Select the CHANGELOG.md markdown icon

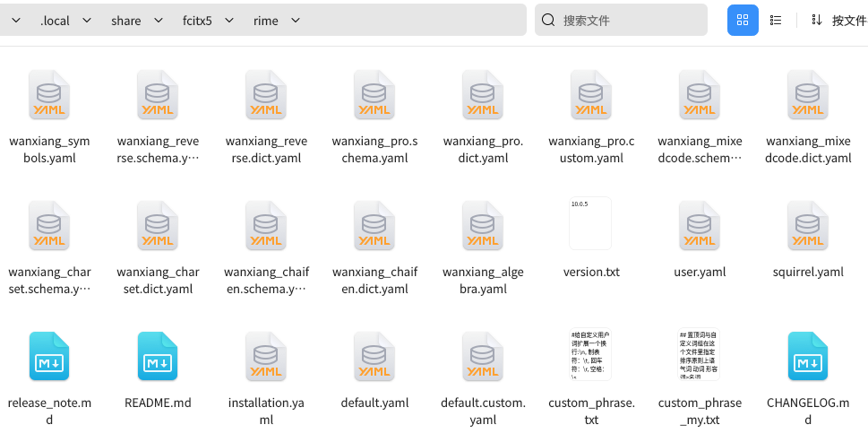808,356
